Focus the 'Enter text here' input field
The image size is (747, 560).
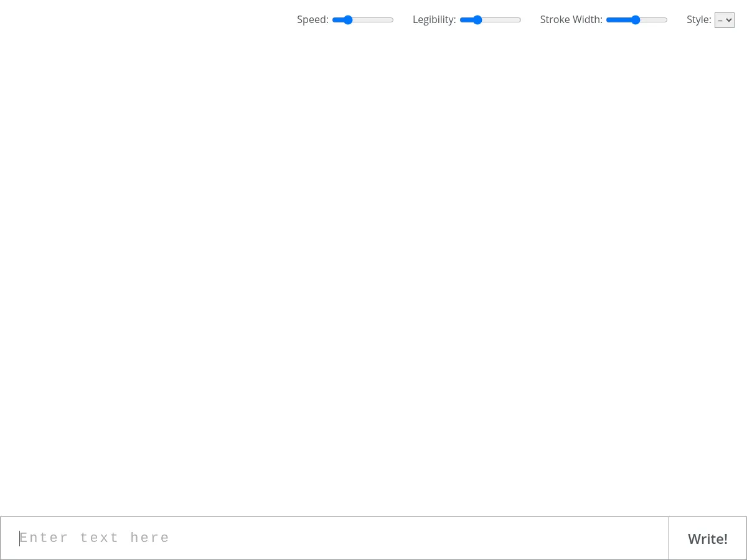click(x=334, y=538)
